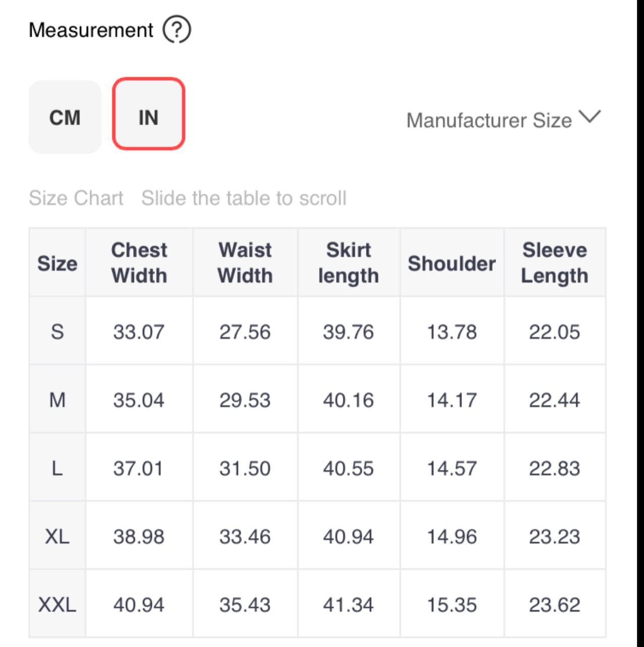Image resolution: width=644 pixels, height=647 pixels.
Task: Click the Measurement heading text
Action: pyautogui.click(x=91, y=30)
